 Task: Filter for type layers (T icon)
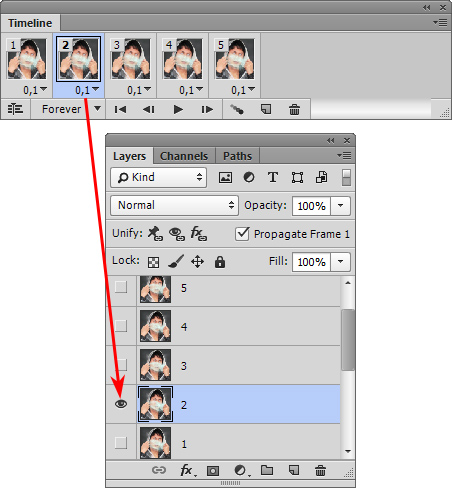[273, 177]
